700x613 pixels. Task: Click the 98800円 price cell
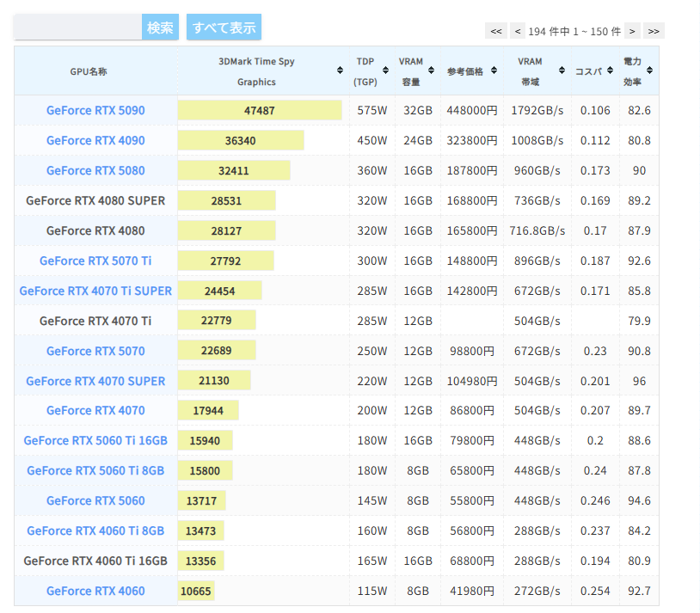pyautogui.click(x=472, y=351)
